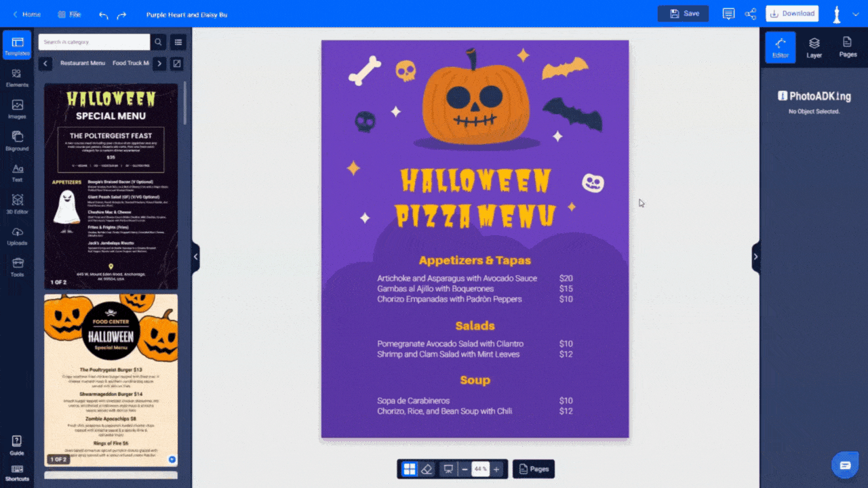Collapse the left templates panel
The width and height of the screenshot is (868, 488).
(195, 257)
